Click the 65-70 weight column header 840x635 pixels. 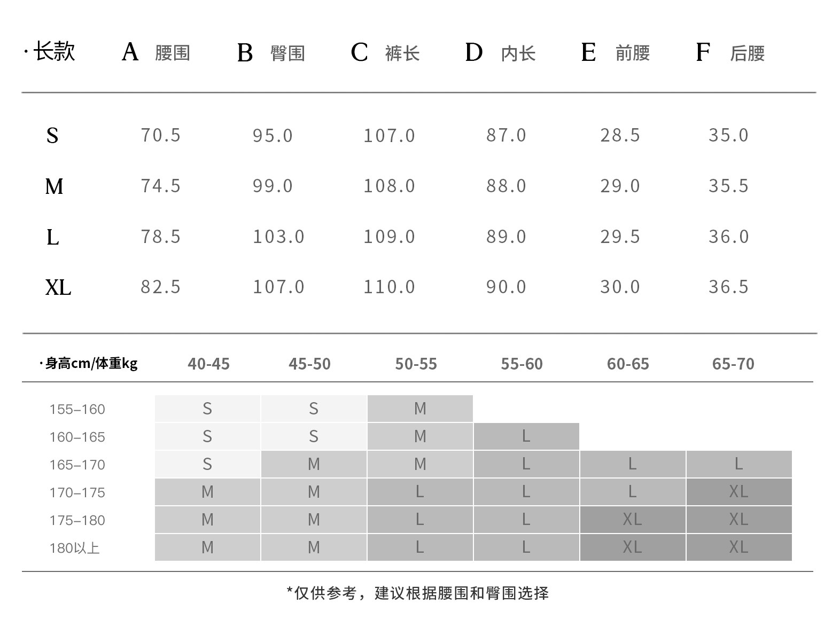[733, 364]
